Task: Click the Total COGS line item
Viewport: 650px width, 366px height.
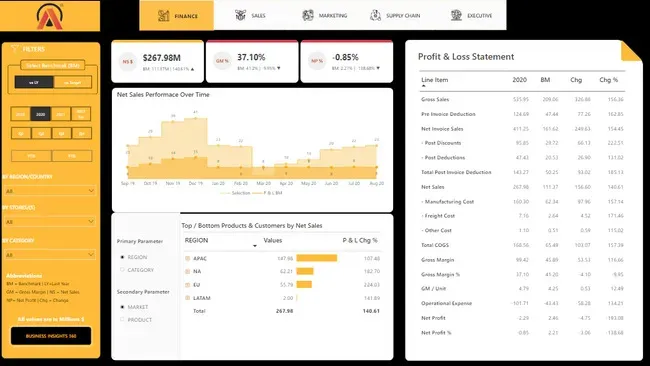Action: coord(435,245)
